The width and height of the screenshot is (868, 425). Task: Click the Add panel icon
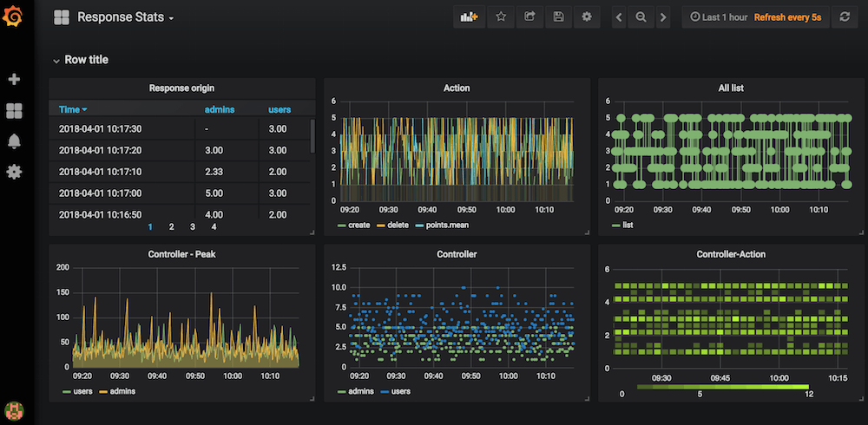coord(470,16)
